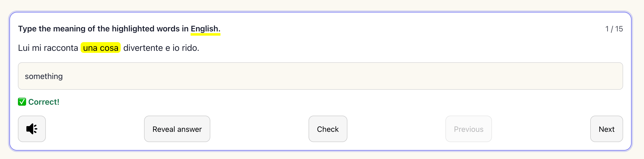Click the underlined word "English"
Screen dimensions: 644x159
pyautogui.click(x=204, y=29)
